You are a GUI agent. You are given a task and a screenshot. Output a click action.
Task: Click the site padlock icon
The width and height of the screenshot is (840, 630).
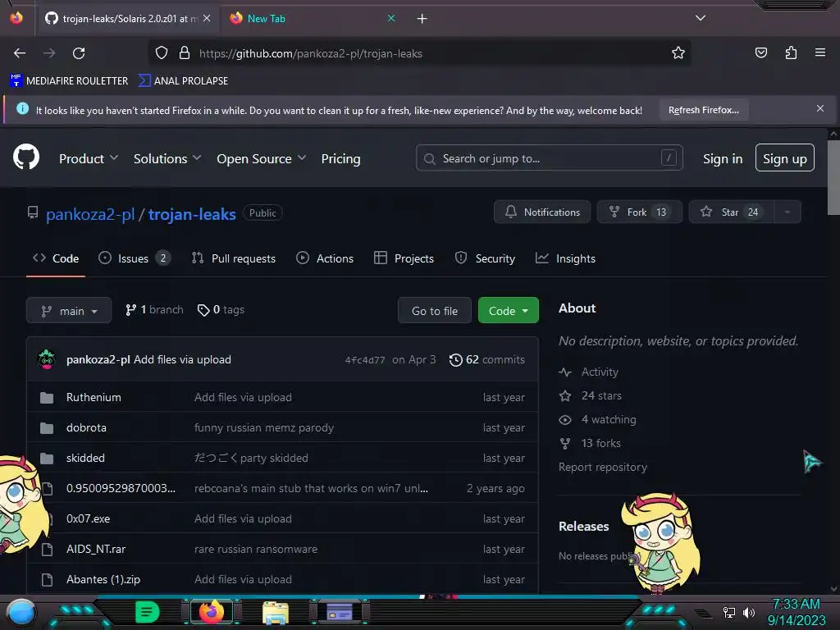click(x=185, y=52)
